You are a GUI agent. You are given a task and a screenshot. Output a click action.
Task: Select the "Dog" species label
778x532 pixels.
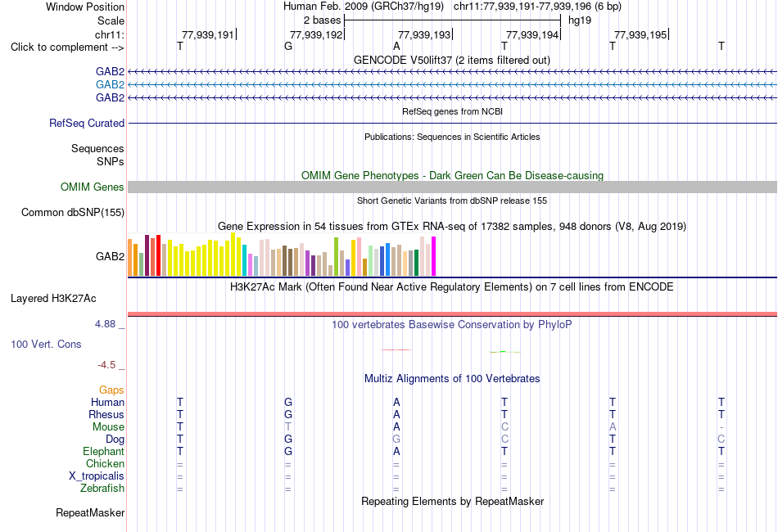click(x=115, y=440)
